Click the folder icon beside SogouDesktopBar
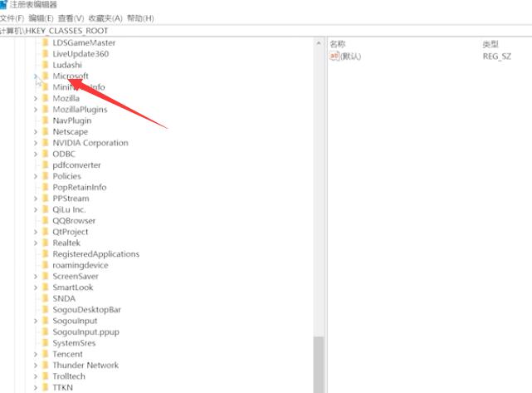Viewport: 532px width, 393px height. [x=45, y=310]
